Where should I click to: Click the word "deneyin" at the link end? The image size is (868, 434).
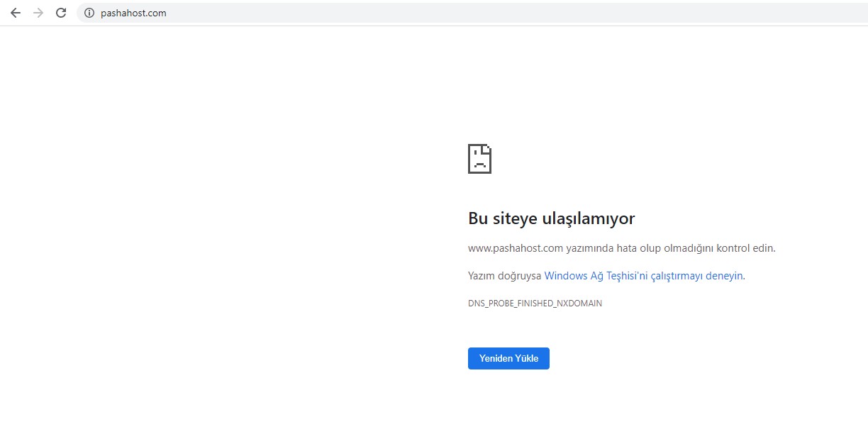723,276
